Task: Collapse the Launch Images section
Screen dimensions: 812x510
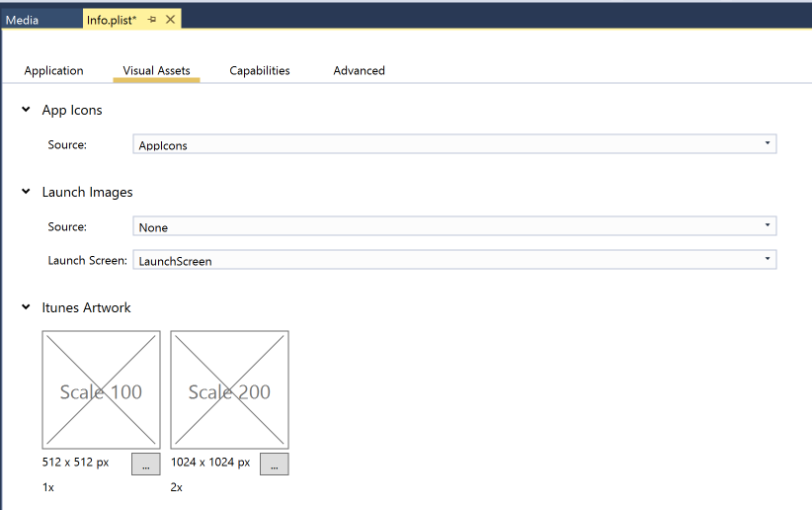Action: tap(26, 192)
